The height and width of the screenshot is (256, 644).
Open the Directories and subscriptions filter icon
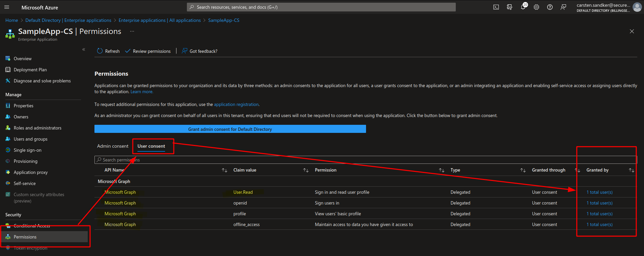click(x=510, y=7)
